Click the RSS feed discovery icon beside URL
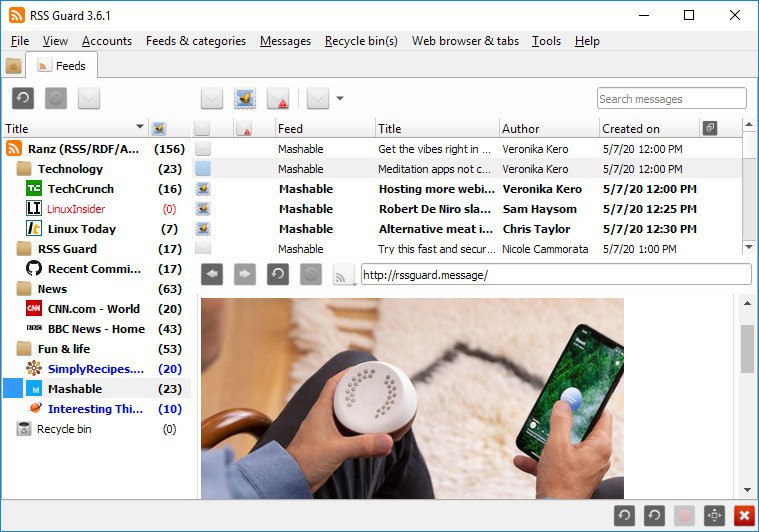 point(343,274)
